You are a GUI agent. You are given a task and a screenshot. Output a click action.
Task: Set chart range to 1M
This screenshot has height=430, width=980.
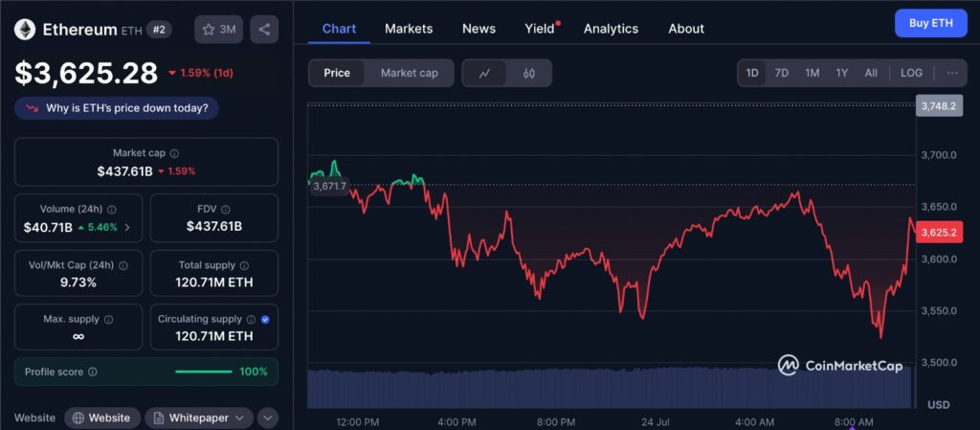click(812, 73)
